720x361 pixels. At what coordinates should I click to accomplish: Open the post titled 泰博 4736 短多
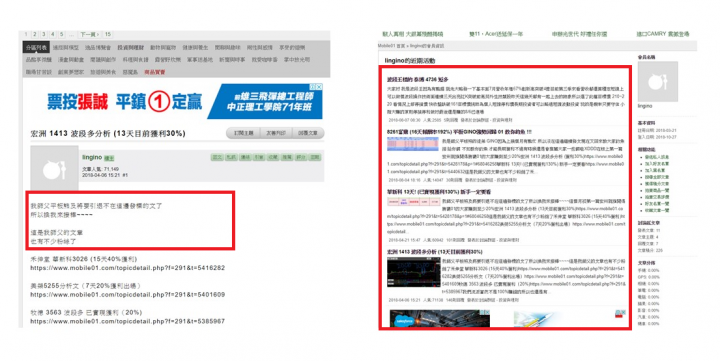click(417, 79)
